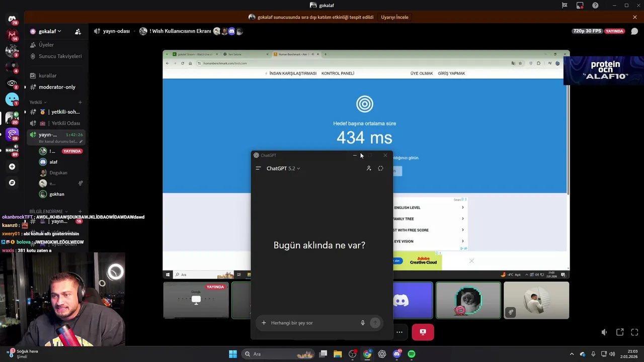The height and width of the screenshot is (362, 644).
Task: Click the ChatGPT send arrow button
Action: (x=375, y=323)
